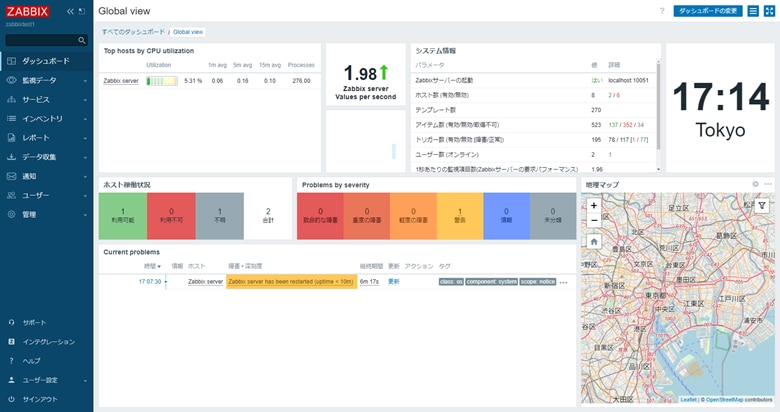
Task: Expand インベントリ submenu arrow
Action: point(85,119)
